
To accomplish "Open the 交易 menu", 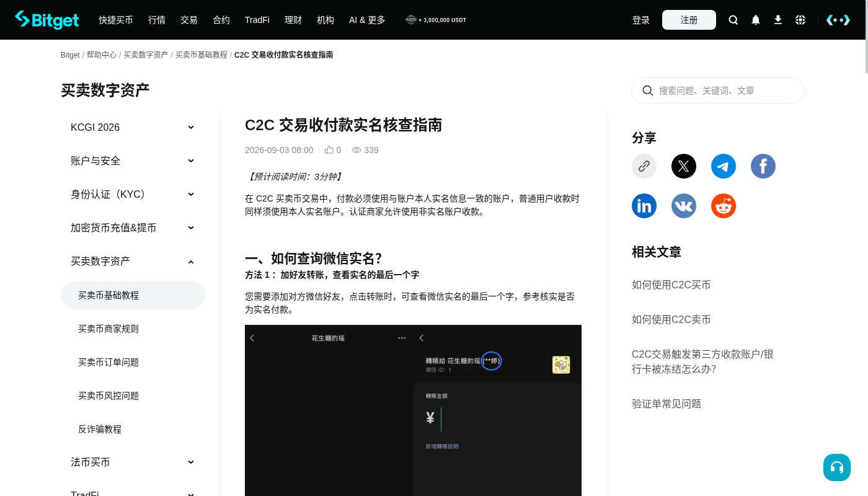I will 189,20.
